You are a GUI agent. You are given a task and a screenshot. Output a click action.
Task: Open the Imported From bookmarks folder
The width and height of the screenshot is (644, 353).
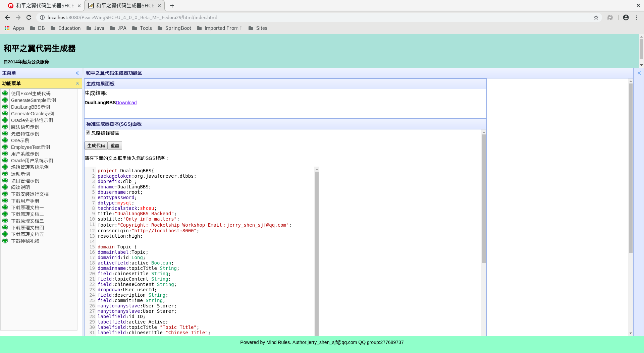[219, 28]
